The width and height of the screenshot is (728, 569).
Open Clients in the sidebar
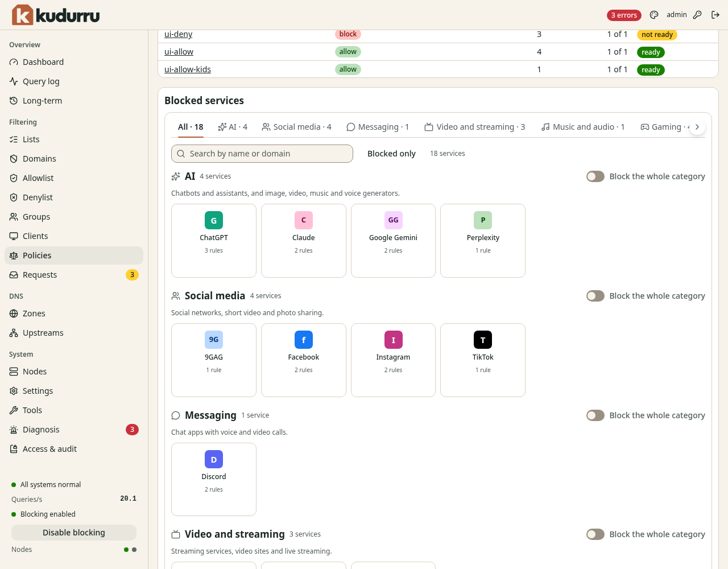[x=74, y=236]
